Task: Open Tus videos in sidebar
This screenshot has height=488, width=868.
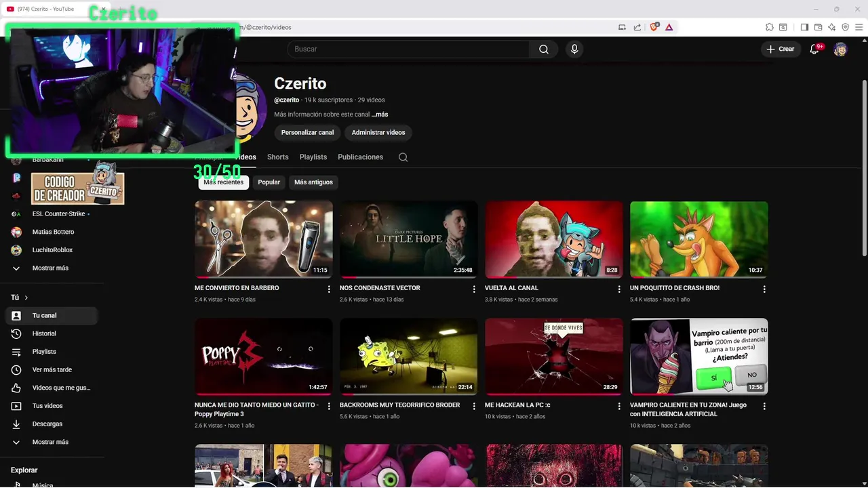Action: [52, 406]
